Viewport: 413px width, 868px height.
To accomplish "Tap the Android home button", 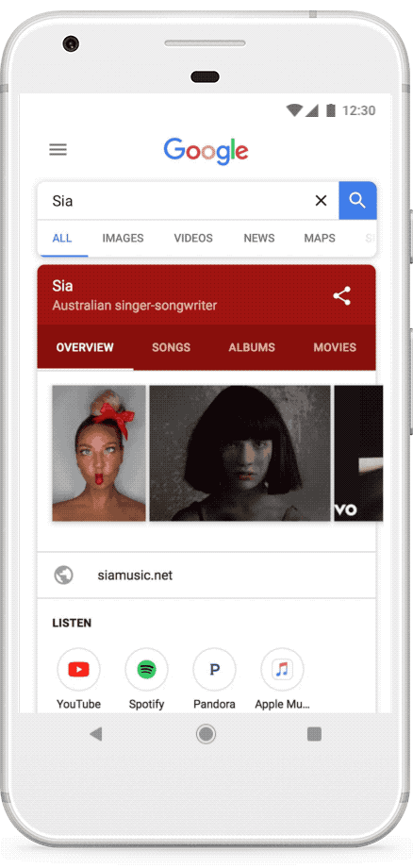I will click(x=206, y=734).
